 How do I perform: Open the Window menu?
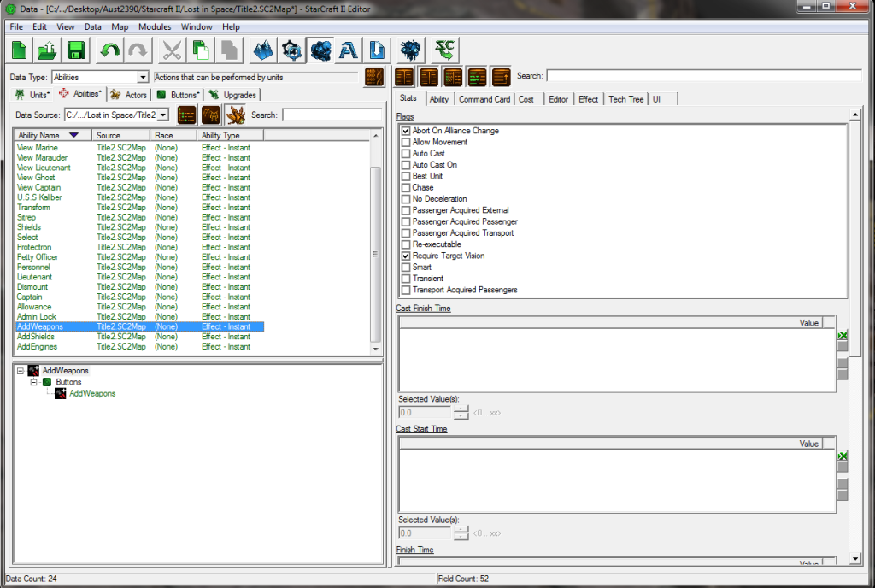(x=197, y=26)
